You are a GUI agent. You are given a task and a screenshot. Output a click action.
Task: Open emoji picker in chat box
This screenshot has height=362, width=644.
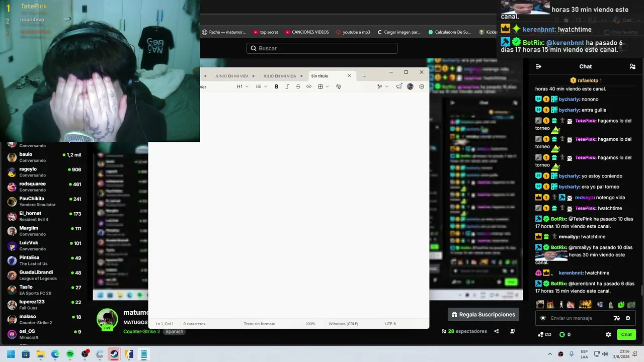628,318
